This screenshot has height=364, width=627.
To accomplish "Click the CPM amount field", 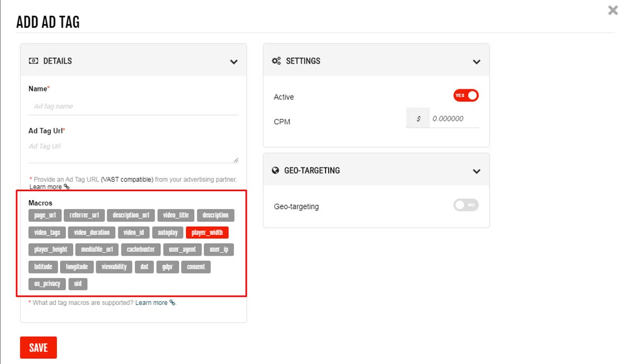I will [454, 119].
